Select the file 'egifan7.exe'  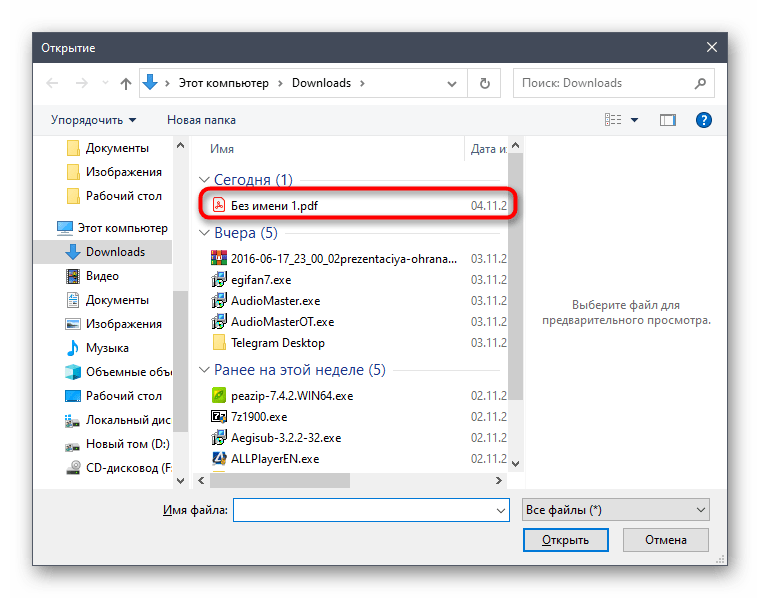(x=358, y=280)
